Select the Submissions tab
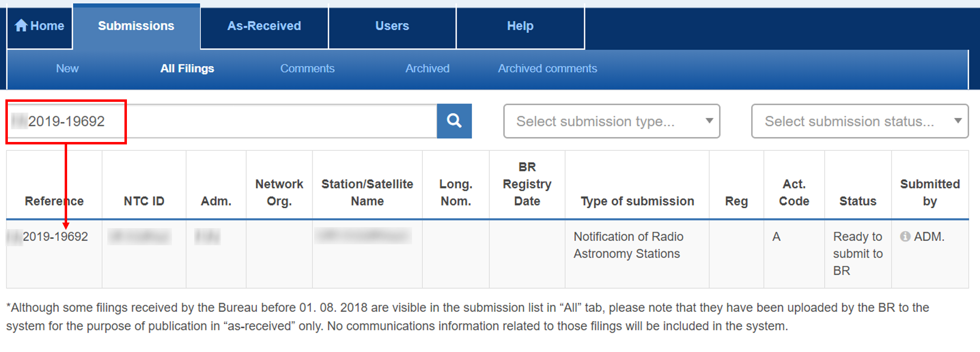This screenshot has height=352, width=980. click(136, 26)
